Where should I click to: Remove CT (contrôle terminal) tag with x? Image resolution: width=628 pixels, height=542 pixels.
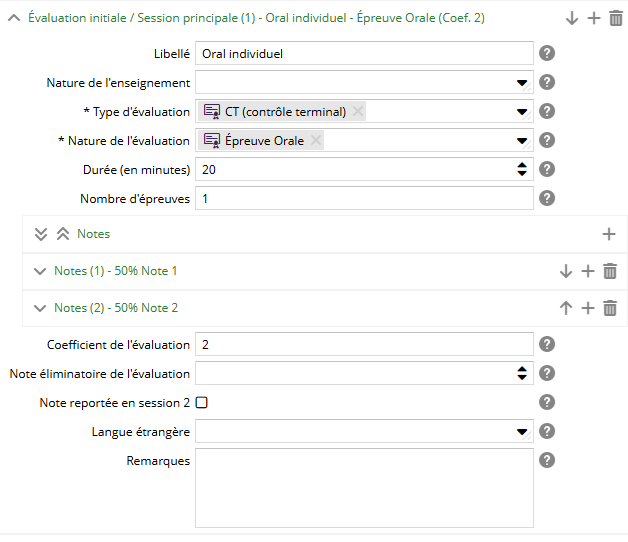(x=358, y=112)
